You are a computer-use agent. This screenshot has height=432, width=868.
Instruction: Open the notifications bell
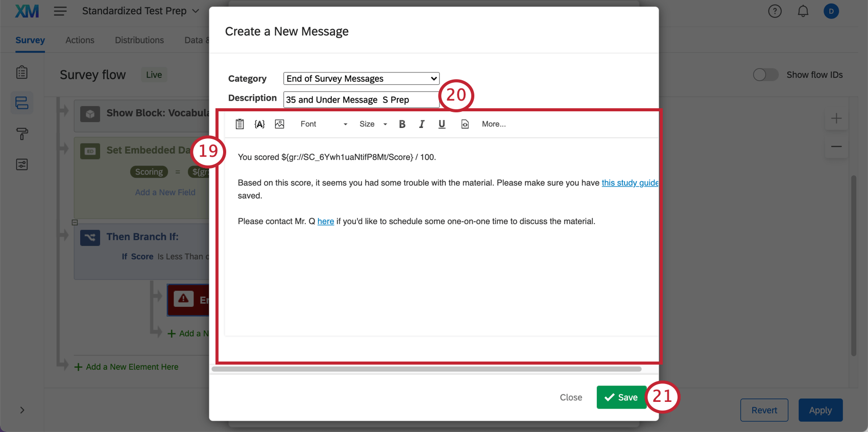(803, 11)
